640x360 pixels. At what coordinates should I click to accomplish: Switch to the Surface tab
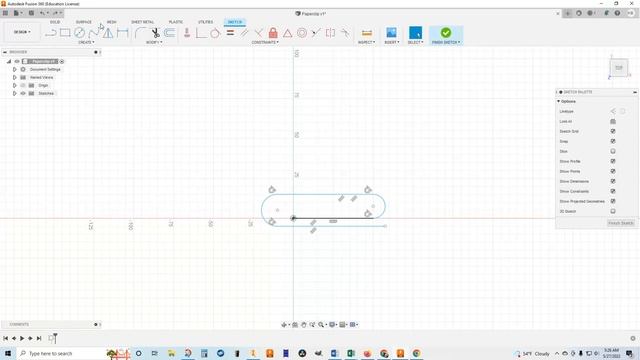point(84,22)
